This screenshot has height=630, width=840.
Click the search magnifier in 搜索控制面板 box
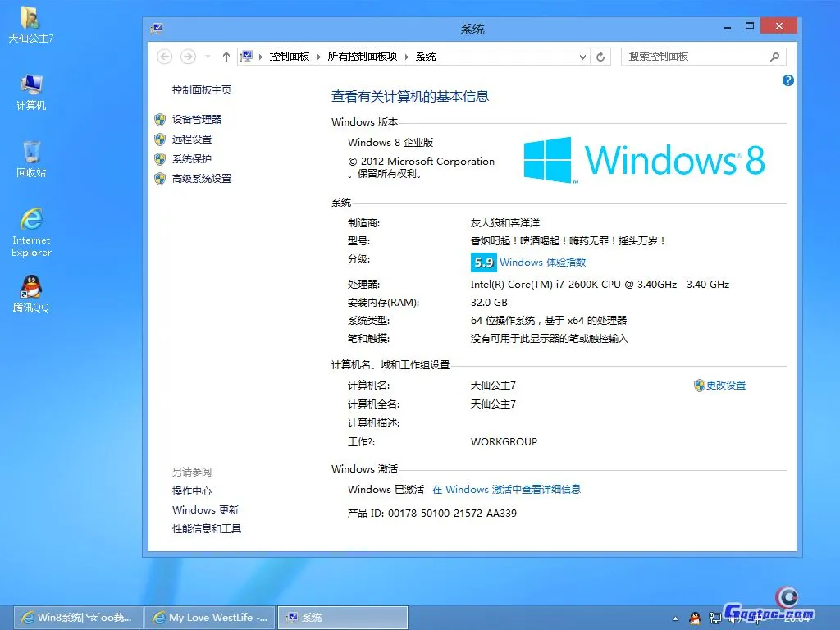coord(774,56)
